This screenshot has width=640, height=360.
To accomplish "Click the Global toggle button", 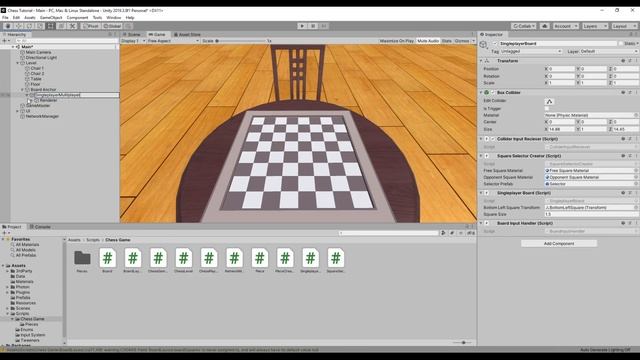I will (x=112, y=26).
